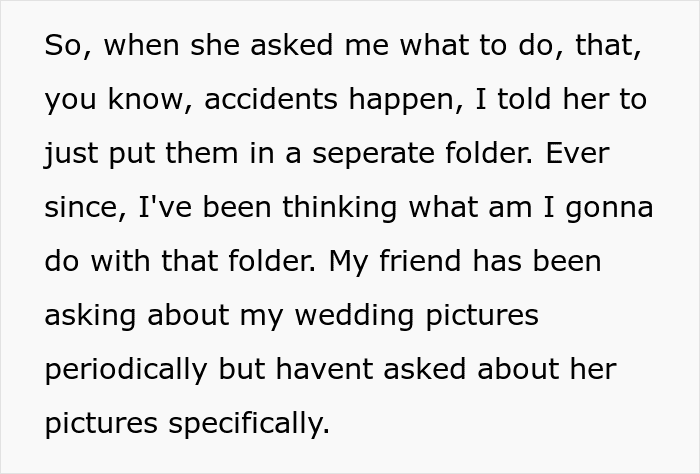
Task: Click the opening word "So"
Action: [x=60, y=47]
